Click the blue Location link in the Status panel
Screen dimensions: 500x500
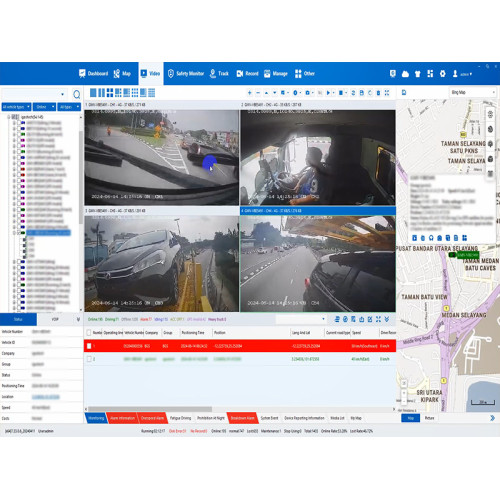46,397
